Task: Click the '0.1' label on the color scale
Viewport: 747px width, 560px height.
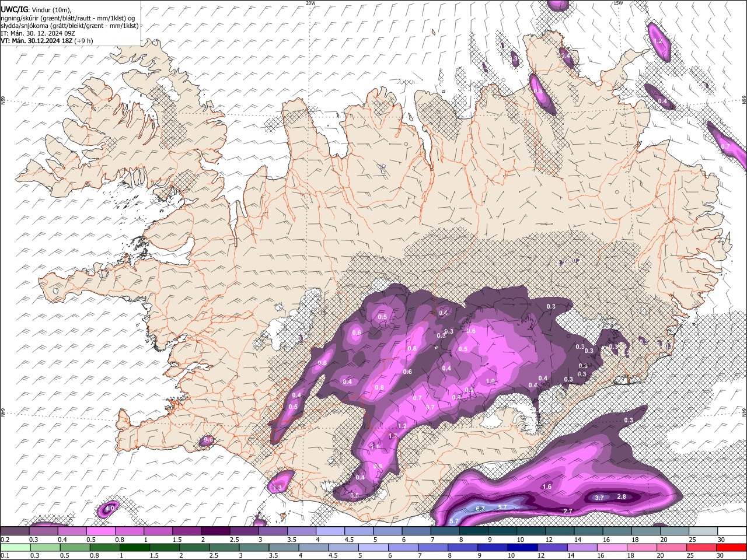Action: click(5, 555)
